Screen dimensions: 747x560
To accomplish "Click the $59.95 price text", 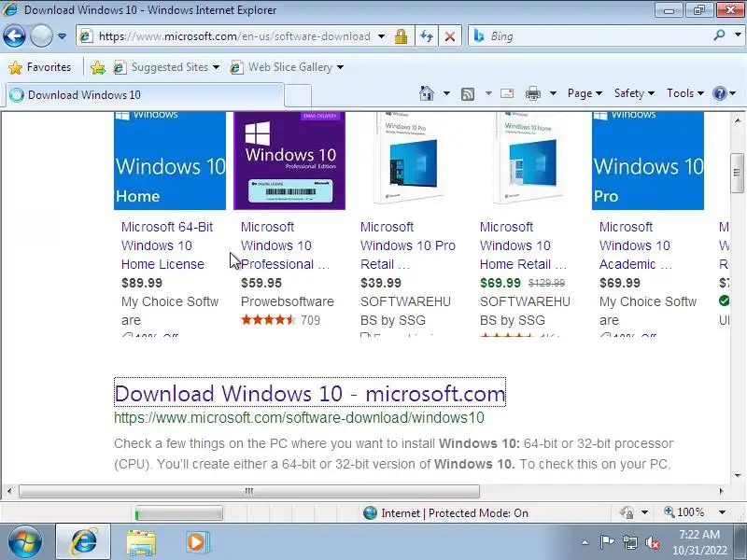I will coord(261,283).
